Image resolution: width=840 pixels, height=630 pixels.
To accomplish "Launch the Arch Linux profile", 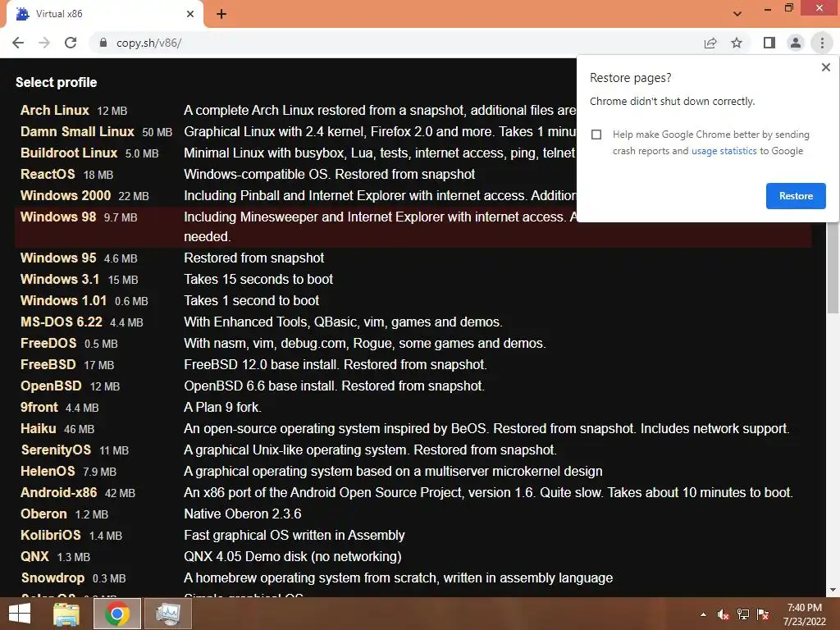I will pos(55,111).
